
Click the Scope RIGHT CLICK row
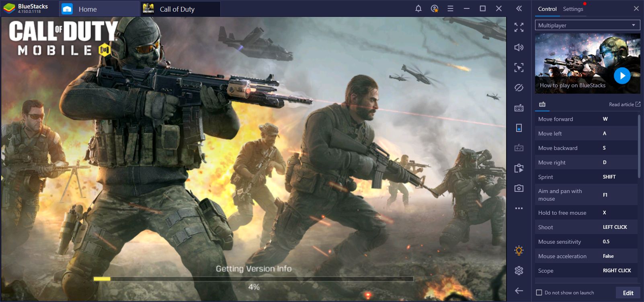pyautogui.click(x=586, y=271)
